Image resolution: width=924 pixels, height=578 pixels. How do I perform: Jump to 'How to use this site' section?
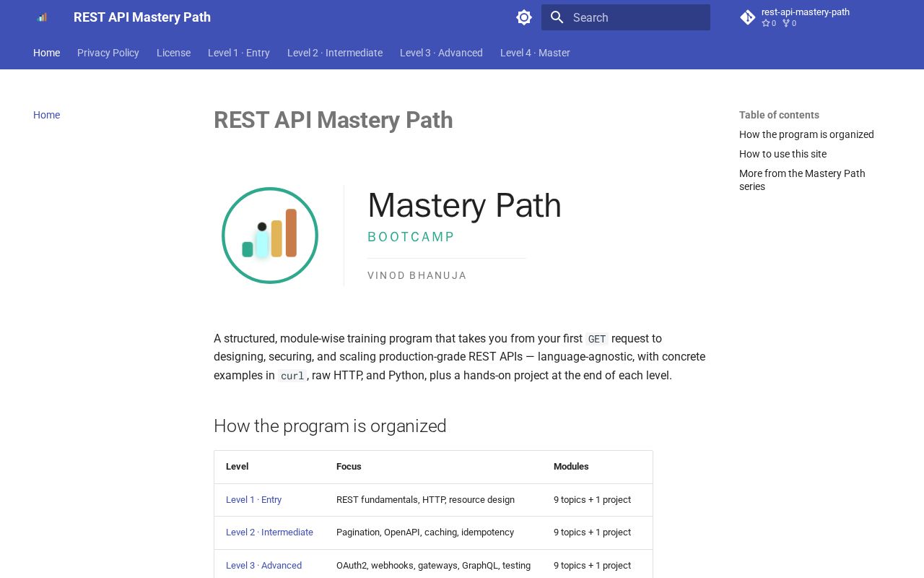click(783, 154)
